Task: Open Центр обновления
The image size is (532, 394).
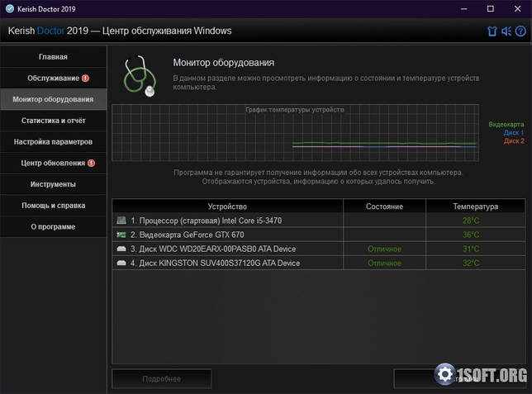Action: [53, 163]
